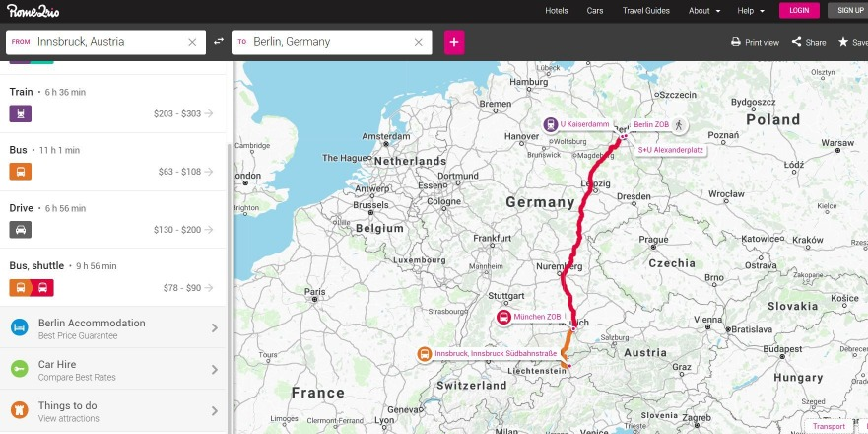
Task: Select the Bus 11 h 1 min route title
Action: click(x=44, y=150)
